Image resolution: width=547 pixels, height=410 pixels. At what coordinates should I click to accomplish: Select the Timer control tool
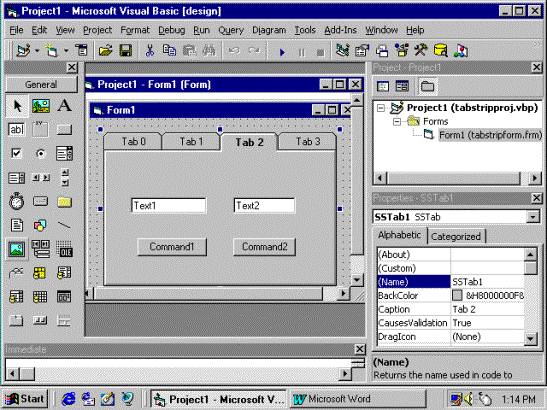tap(17, 202)
